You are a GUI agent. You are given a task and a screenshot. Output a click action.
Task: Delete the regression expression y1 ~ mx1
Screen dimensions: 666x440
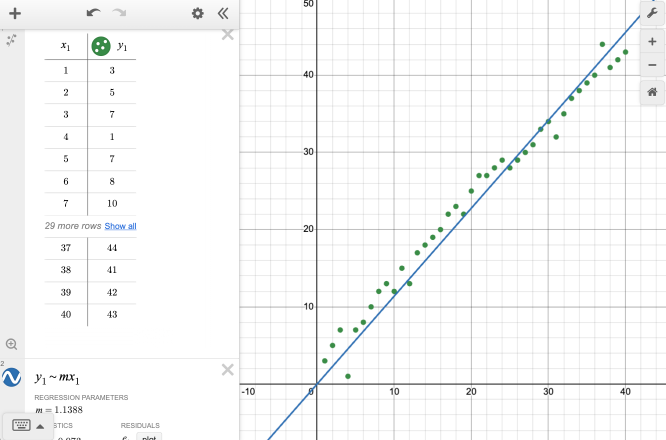tap(227, 370)
